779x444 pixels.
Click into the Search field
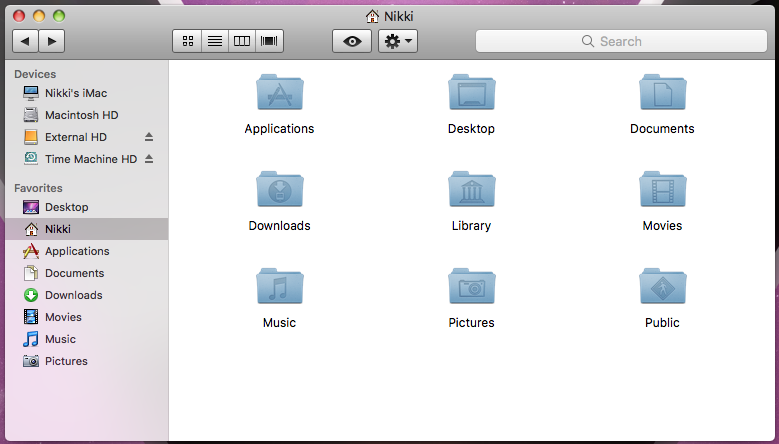click(x=621, y=41)
